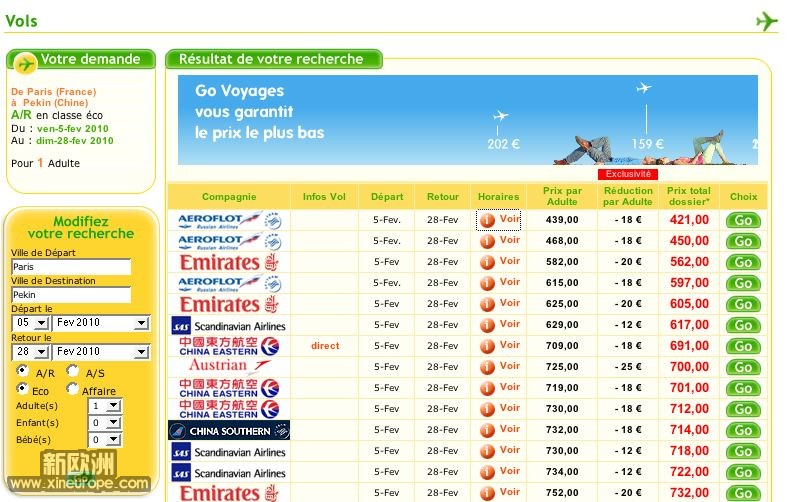Click the Emirates logo in the 732,00 row
795x502 pixels.
(229, 493)
